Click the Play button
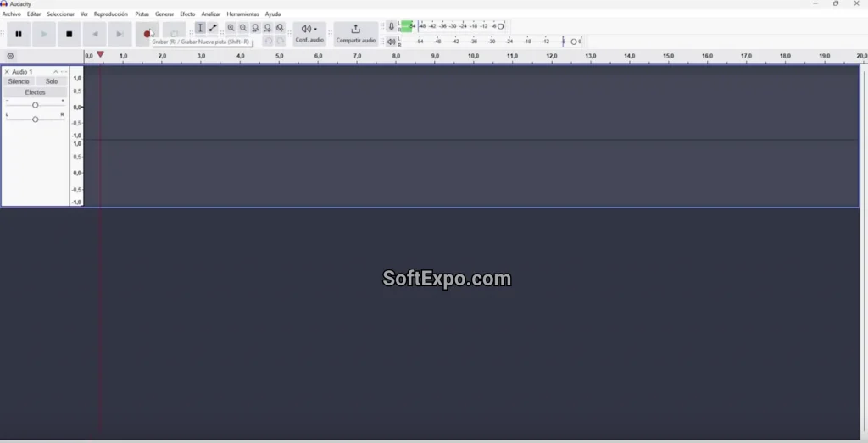The height and width of the screenshot is (443, 868). [44, 34]
